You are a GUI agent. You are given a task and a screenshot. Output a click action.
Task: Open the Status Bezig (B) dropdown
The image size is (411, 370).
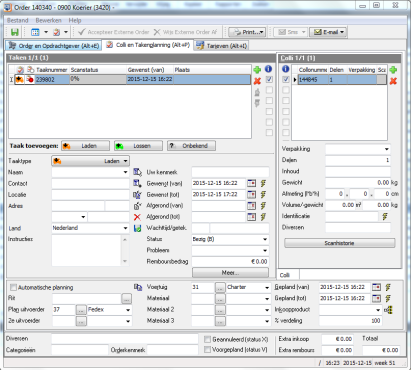[265, 239]
